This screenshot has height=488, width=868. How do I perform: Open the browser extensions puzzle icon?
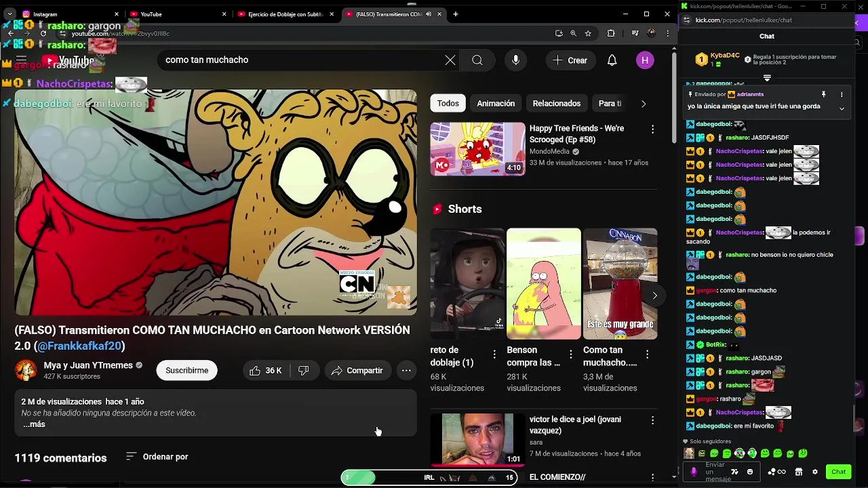[x=611, y=33]
